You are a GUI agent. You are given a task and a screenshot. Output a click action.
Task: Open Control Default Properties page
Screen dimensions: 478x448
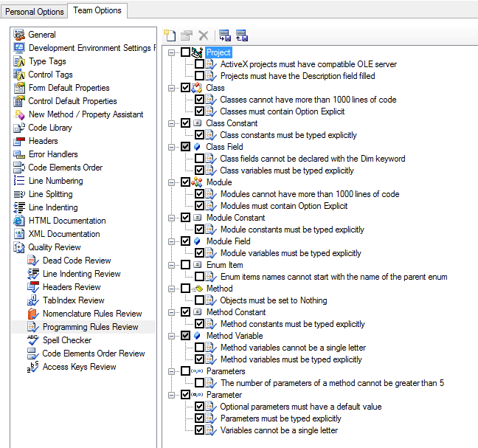pyautogui.click(x=72, y=101)
